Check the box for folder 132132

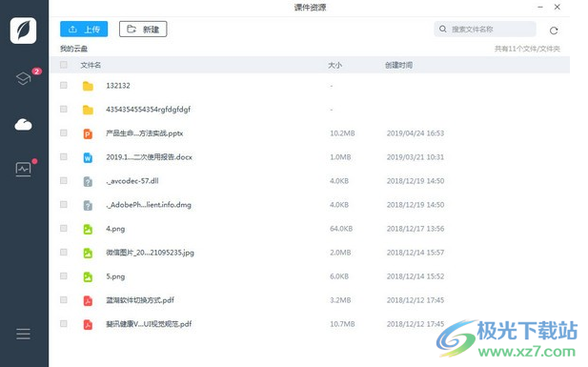64,85
